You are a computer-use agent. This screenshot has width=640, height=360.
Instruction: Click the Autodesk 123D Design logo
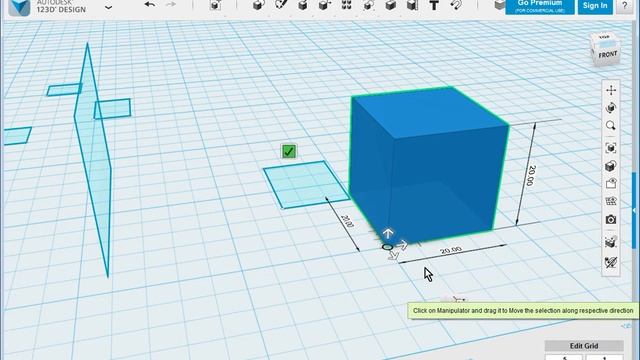point(19,7)
